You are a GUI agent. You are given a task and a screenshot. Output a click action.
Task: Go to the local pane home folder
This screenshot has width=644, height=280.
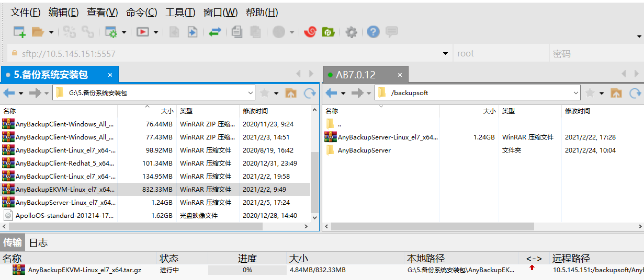tap(291, 93)
